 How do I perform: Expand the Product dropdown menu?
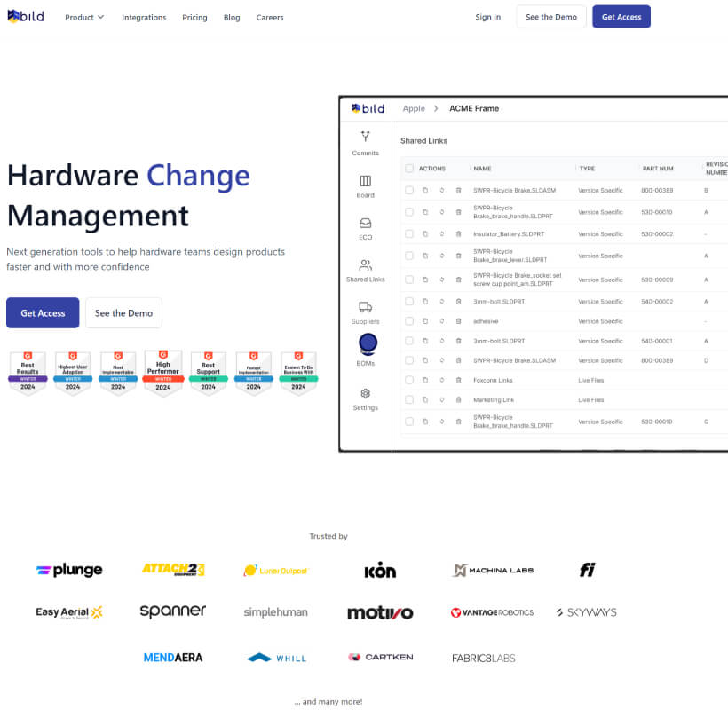[x=84, y=17]
